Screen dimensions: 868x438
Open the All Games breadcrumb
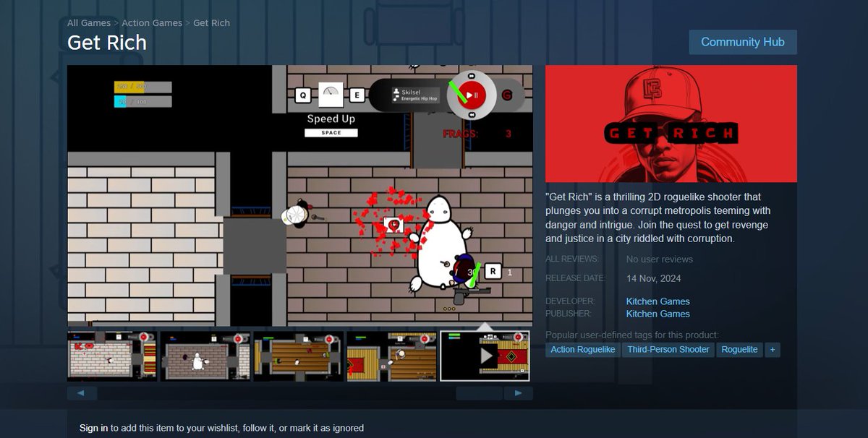88,22
